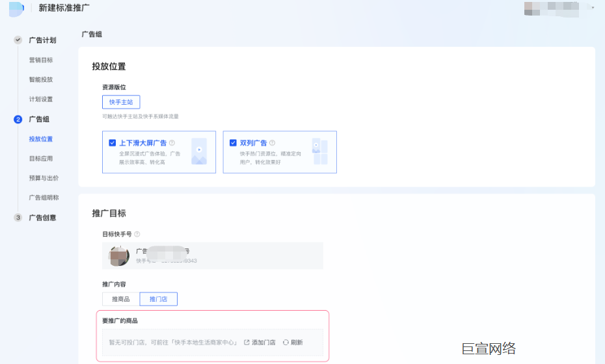Viewport: 605px width, 364px height.
Task: Click external link icon before 添加门店
Action: (x=247, y=343)
